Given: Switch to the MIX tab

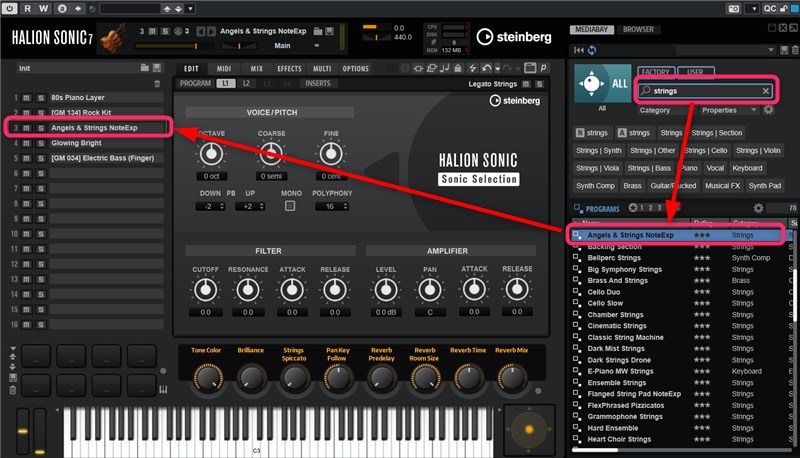Looking at the screenshot, I should pyautogui.click(x=257, y=68).
